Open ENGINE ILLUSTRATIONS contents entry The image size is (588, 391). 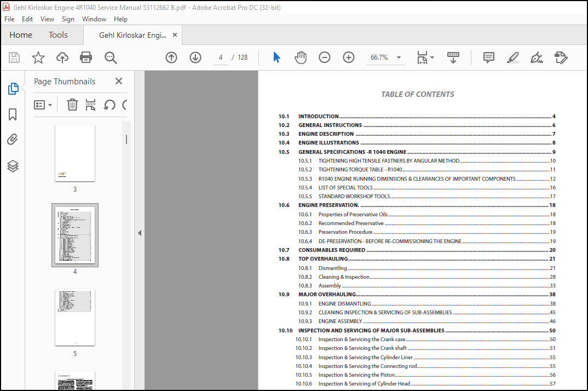click(x=417, y=143)
